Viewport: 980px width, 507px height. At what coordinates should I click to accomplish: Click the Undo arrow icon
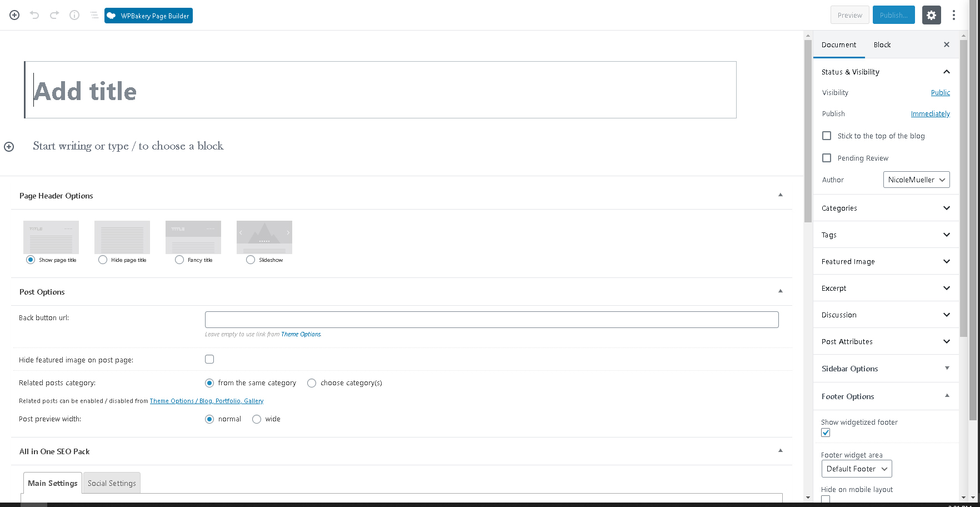tap(34, 15)
